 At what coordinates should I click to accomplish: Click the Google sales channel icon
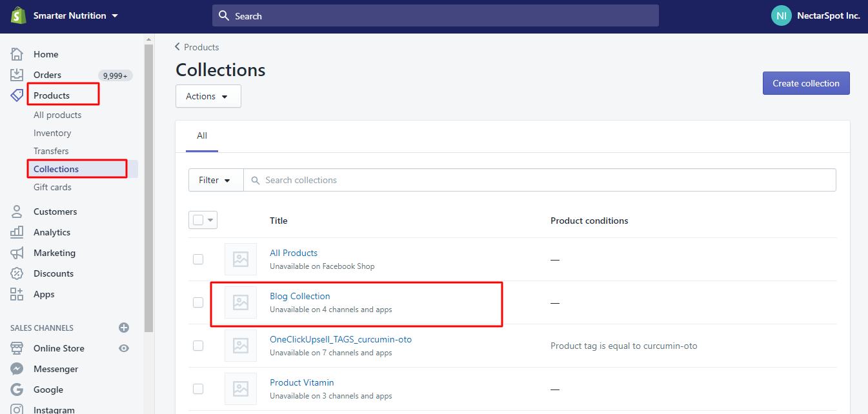tap(16, 389)
